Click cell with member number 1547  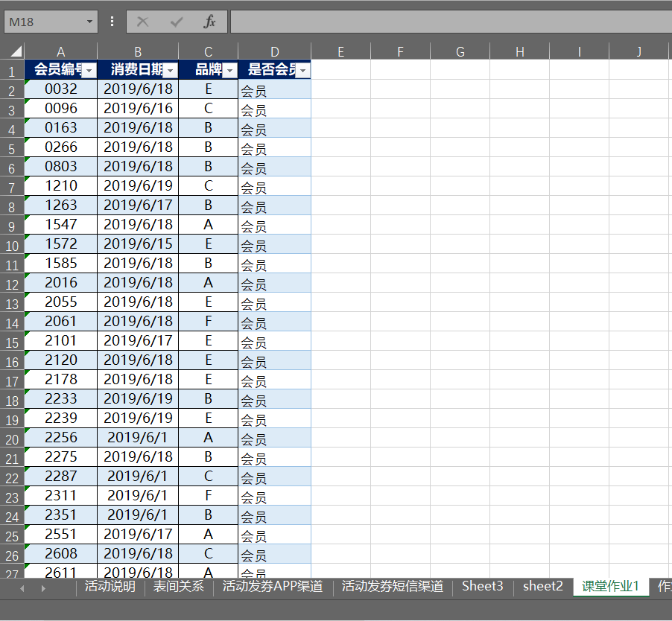[61, 224]
